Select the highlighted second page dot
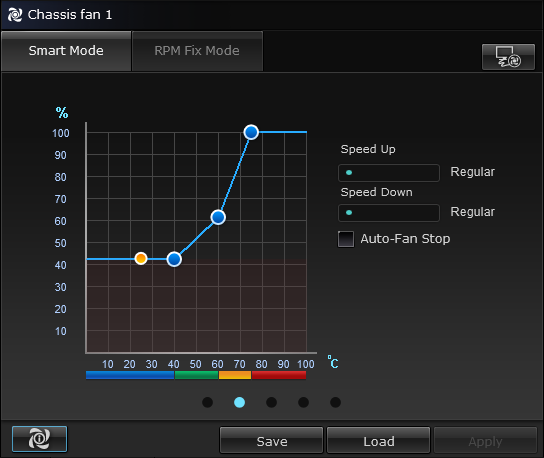 (x=239, y=402)
